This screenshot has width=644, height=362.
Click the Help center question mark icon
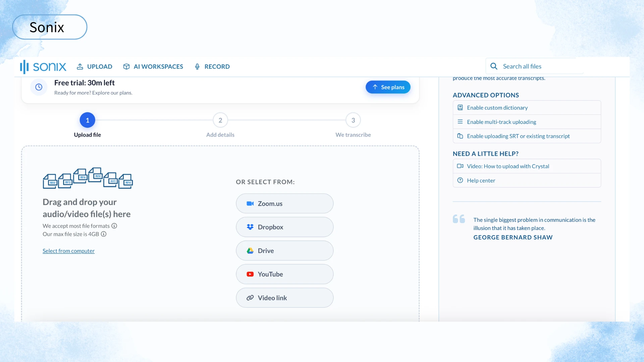pyautogui.click(x=460, y=180)
